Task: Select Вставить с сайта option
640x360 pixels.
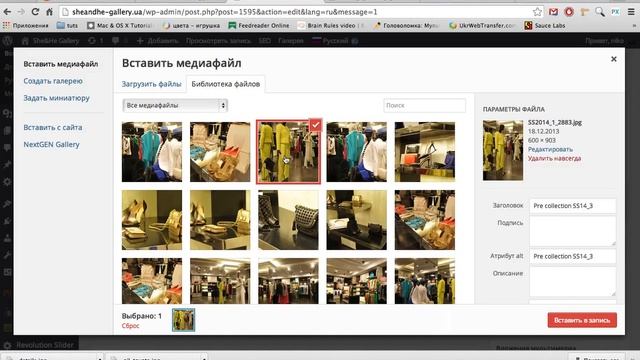Action: click(x=53, y=127)
